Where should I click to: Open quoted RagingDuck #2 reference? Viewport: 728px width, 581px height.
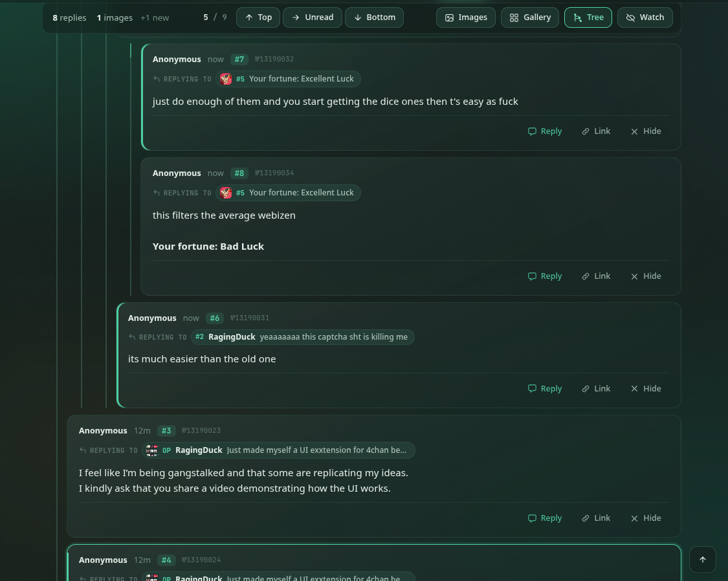coord(302,337)
